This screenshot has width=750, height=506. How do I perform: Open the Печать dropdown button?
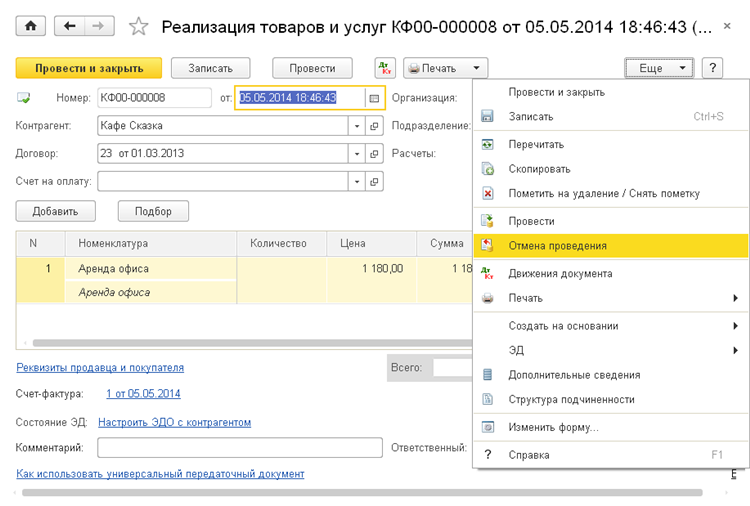[445, 68]
